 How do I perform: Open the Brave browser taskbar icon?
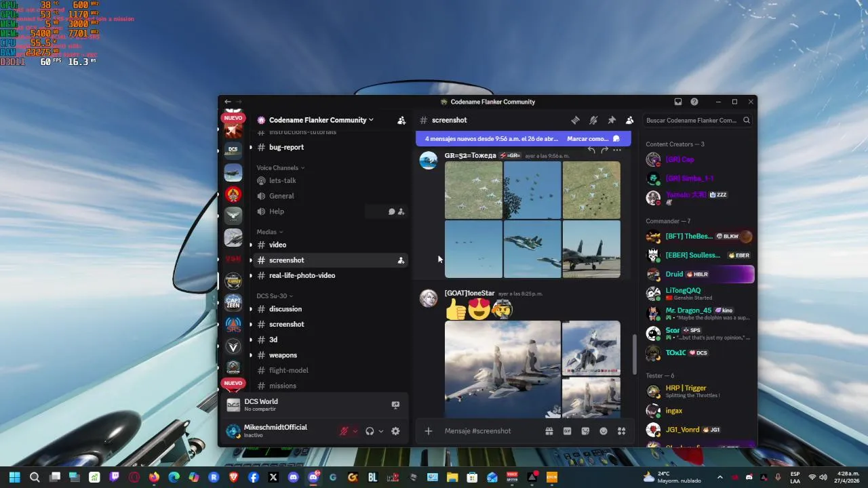click(233, 477)
